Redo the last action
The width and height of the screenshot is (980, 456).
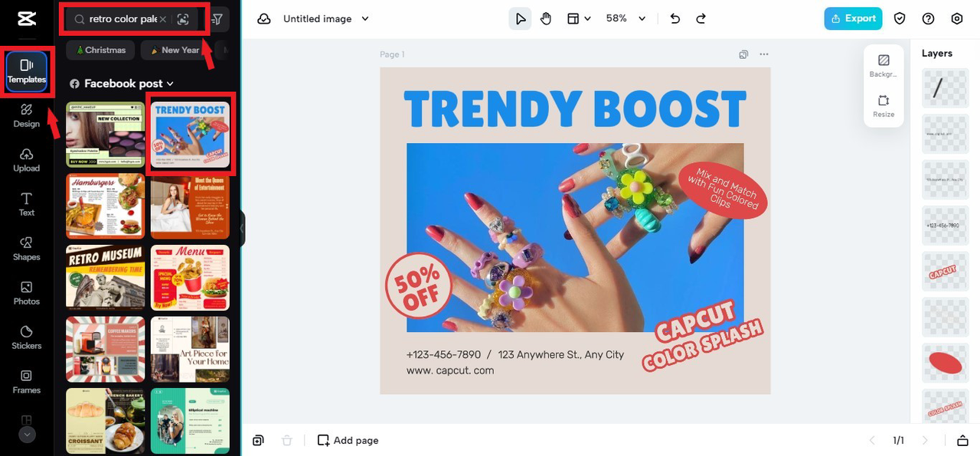coord(701,18)
